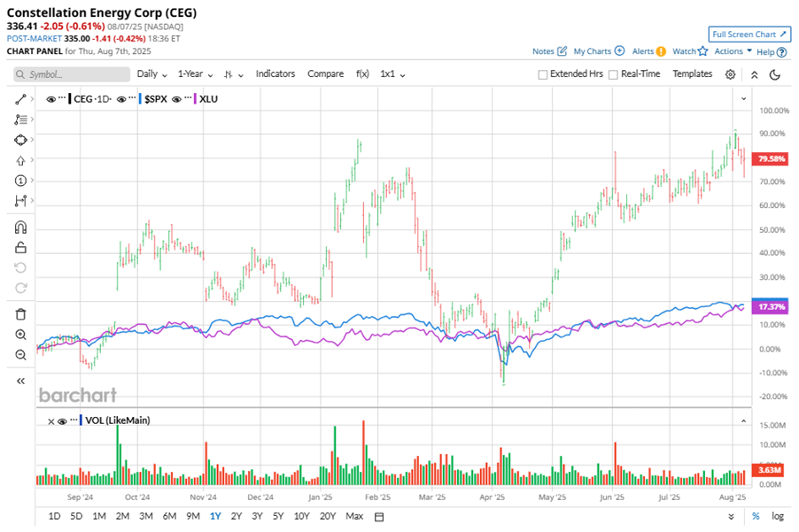Enable Extended Hrs checkbox
The width and height of the screenshot is (799, 532).
click(x=543, y=74)
